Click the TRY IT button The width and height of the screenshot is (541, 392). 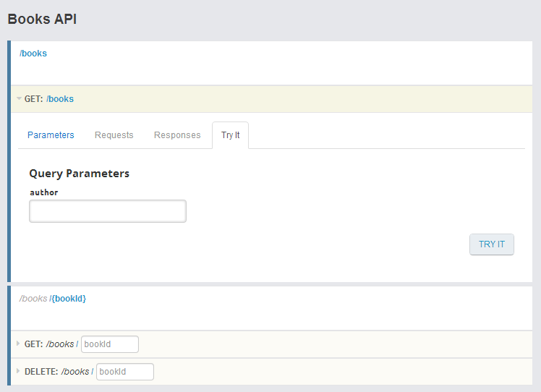(492, 244)
